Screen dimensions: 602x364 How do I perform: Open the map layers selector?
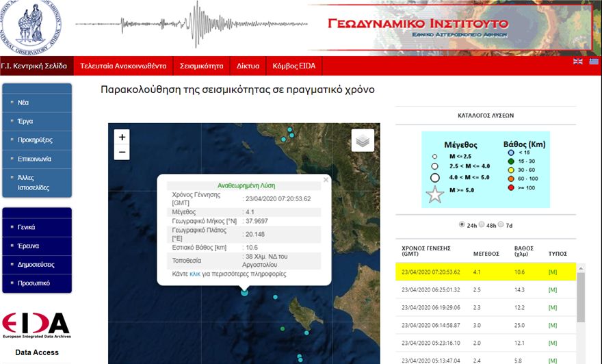363,140
